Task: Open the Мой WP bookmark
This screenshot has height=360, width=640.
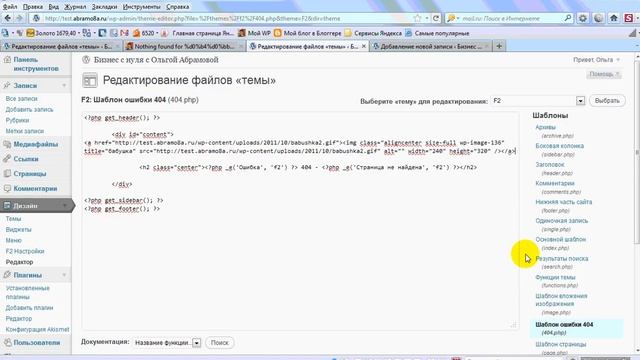Action: [x=254, y=33]
